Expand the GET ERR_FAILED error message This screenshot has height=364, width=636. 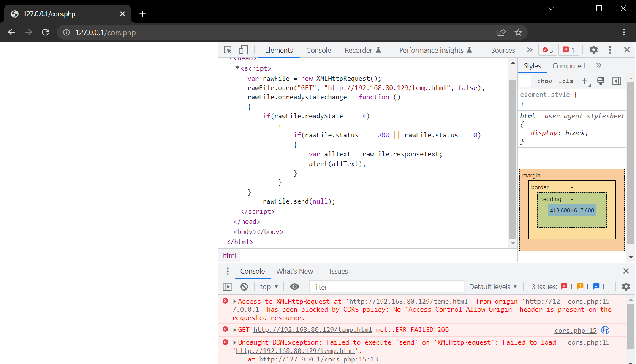coord(235,329)
